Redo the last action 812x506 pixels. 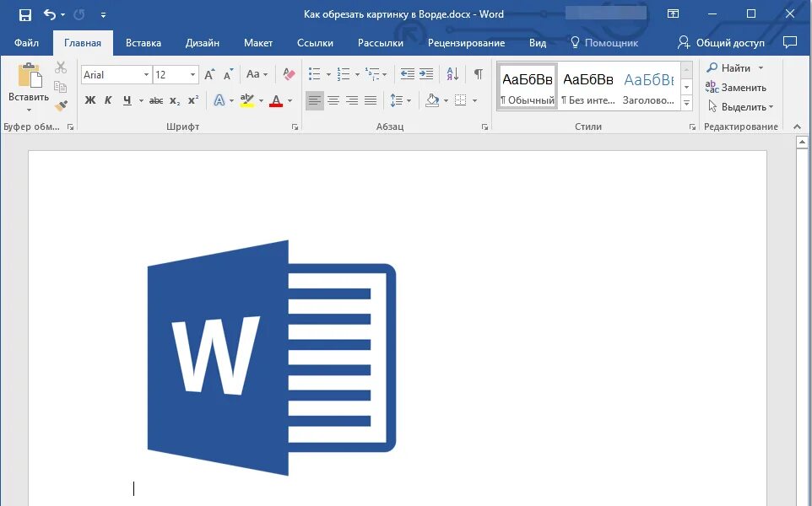tap(79, 14)
